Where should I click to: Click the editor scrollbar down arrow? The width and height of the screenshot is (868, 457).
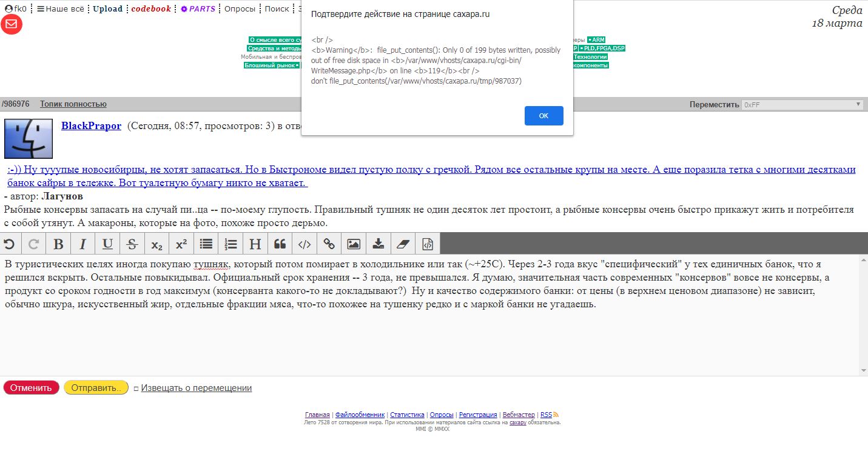coord(864,371)
